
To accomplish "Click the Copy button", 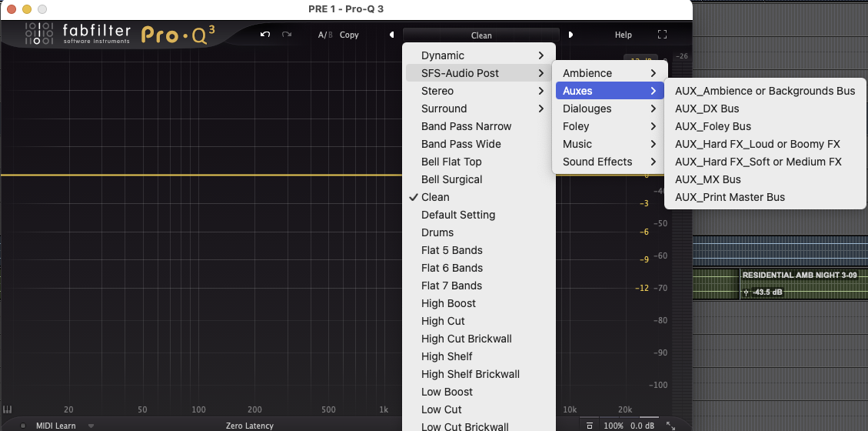I will click(x=349, y=35).
